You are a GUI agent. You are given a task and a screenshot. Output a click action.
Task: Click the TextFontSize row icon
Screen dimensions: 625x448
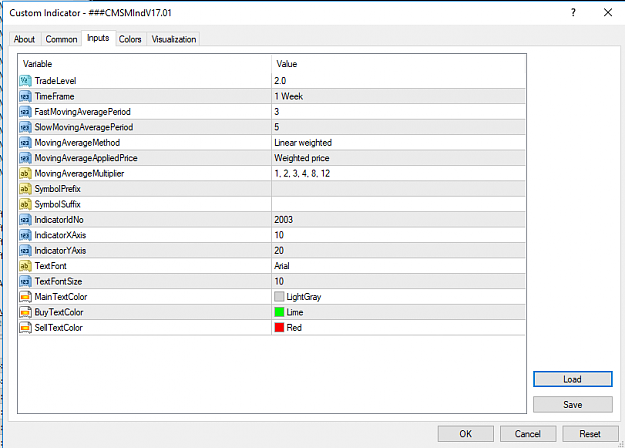point(25,281)
